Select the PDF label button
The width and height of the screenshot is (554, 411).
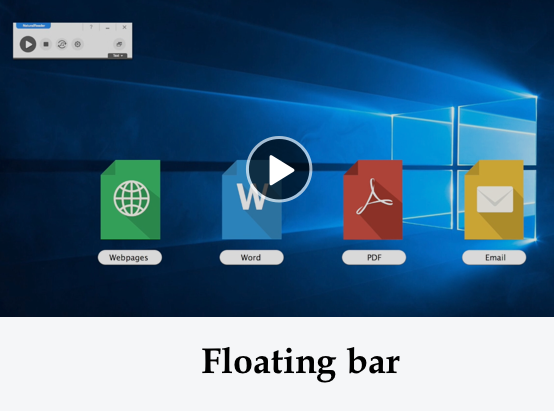(374, 257)
